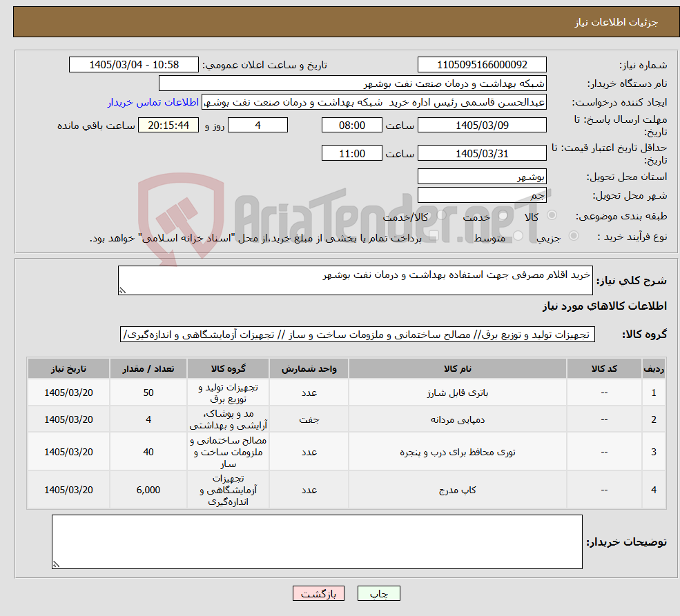Select the خدمت radio button
This screenshot has width=680, height=616.
click(x=503, y=215)
